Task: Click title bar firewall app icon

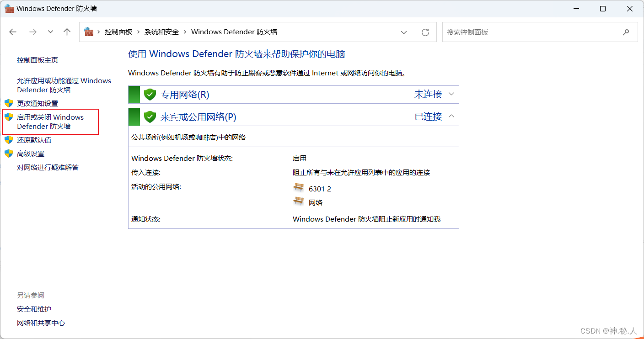Action: click(9, 9)
